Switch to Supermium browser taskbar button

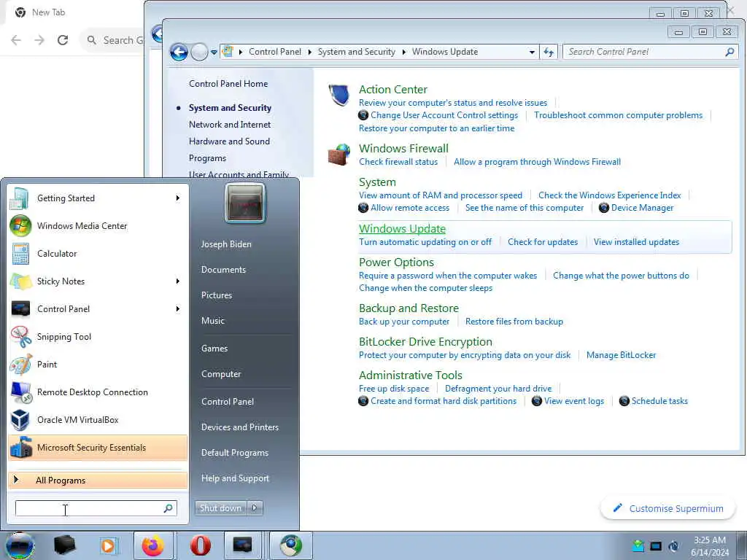pos(291,545)
